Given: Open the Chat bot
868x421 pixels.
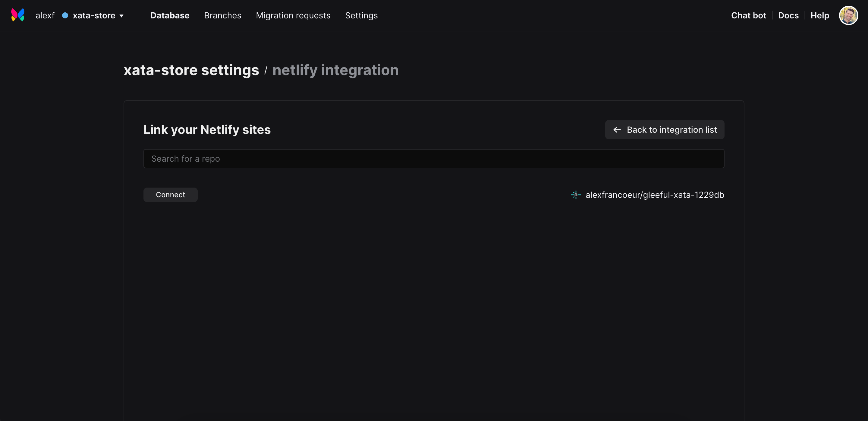Looking at the screenshot, I should click(x=748, y=15).
